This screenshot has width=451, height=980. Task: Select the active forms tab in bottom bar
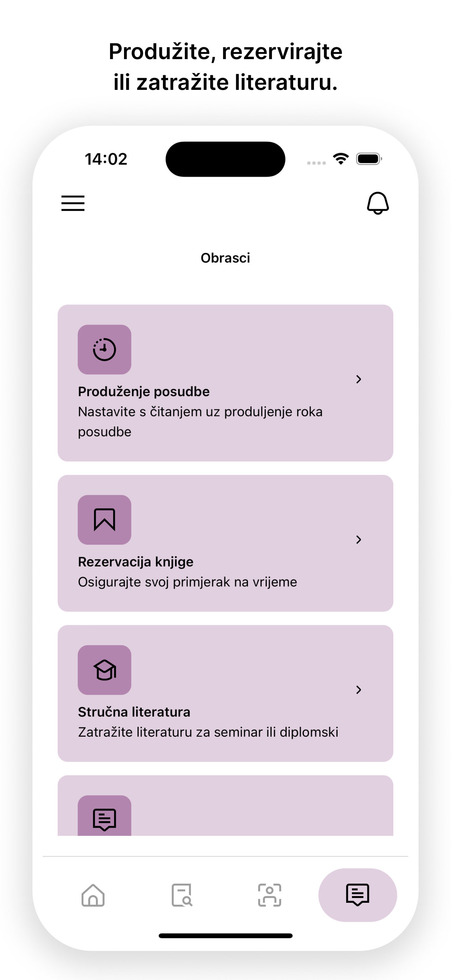click(357, 895)
